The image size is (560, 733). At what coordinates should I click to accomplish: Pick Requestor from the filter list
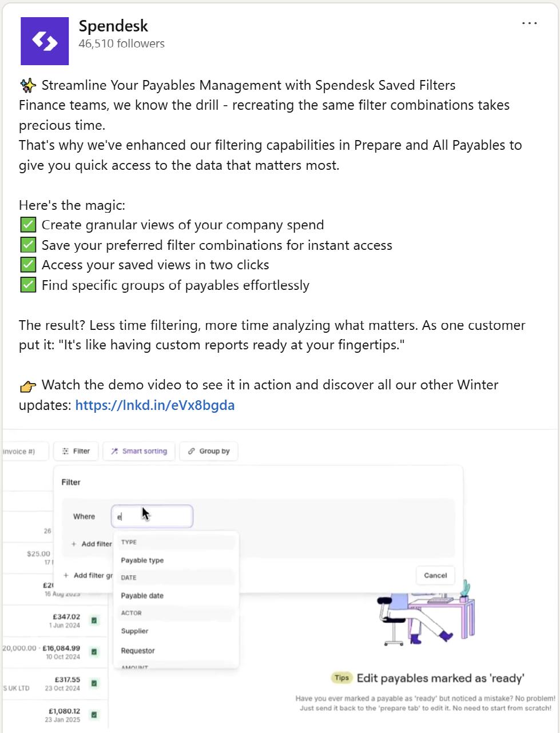pos(138,651)
